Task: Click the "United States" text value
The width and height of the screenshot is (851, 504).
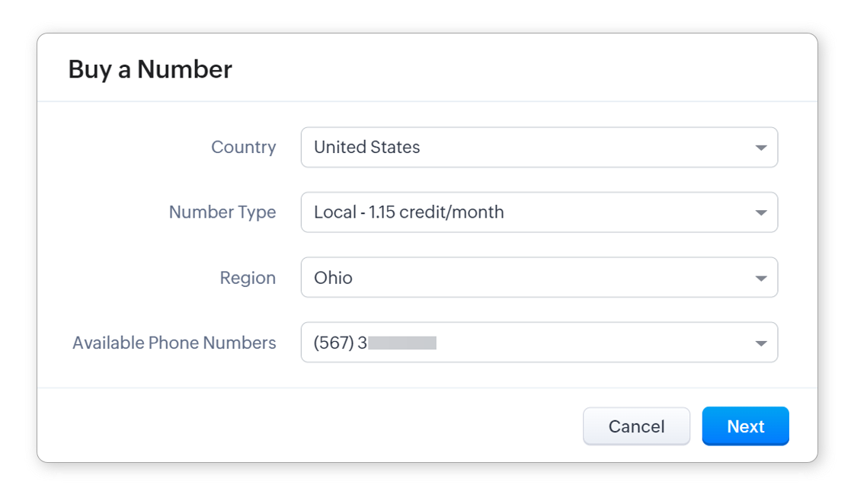Action: (366, 148)
